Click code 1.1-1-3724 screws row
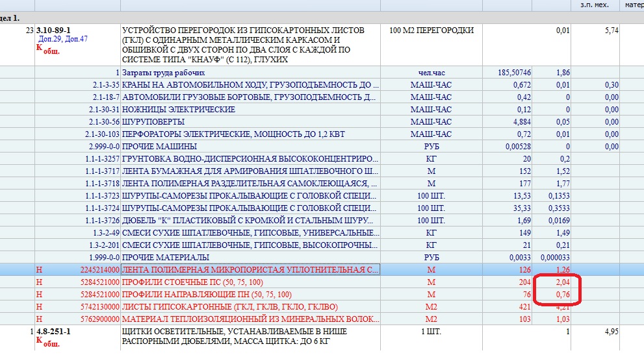Screen dimensions: 644x355 102,208
